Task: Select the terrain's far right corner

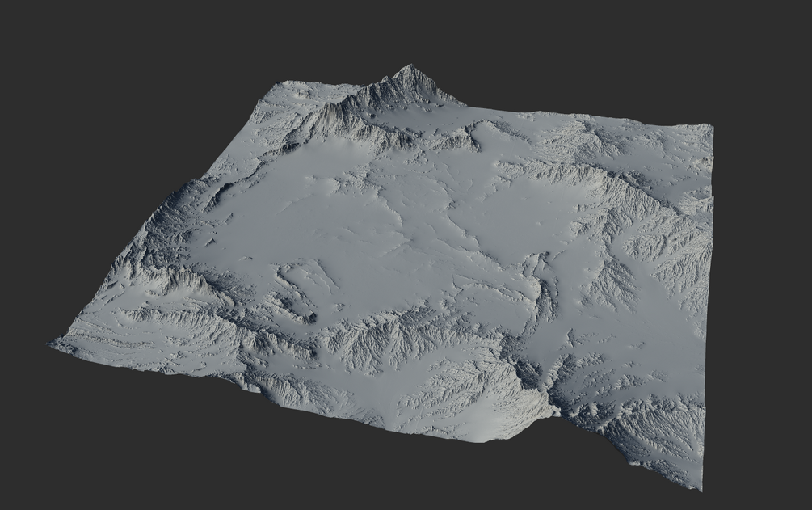Action: 710,126
